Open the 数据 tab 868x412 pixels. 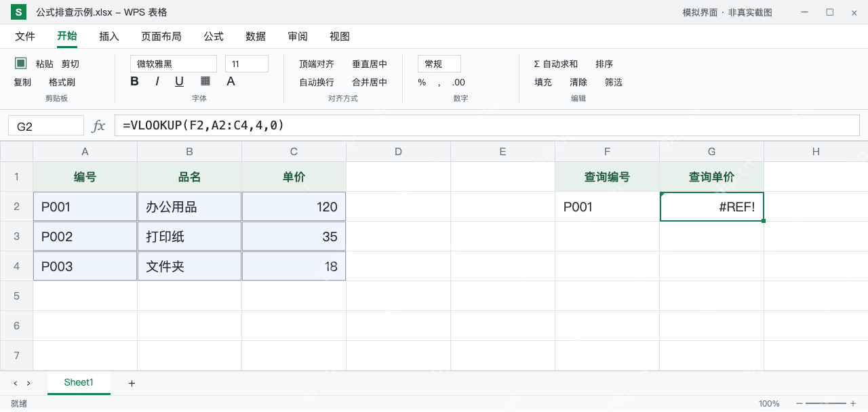click(256, 37)
